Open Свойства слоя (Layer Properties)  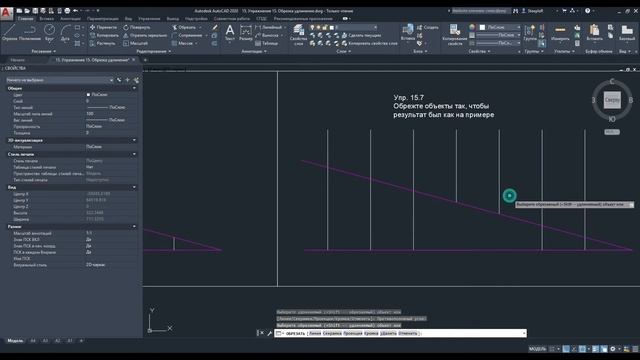(298, 34)
